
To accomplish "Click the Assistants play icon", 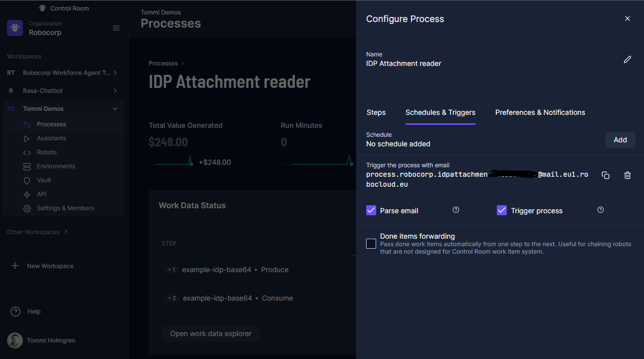I will click(x=27, y=138).
